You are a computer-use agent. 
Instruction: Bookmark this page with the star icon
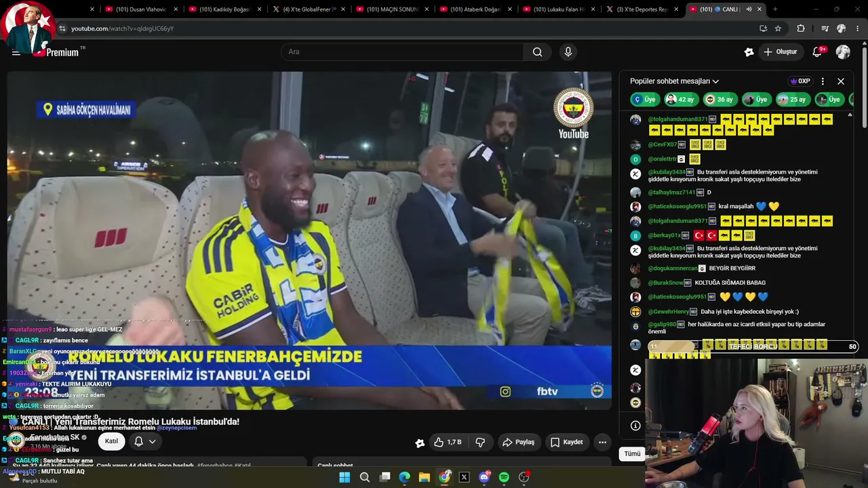(778, 28)
